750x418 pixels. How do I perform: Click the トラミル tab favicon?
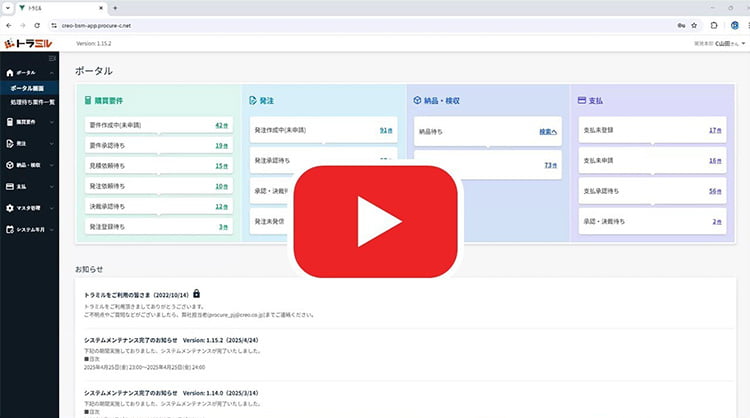tap(22, 8)
